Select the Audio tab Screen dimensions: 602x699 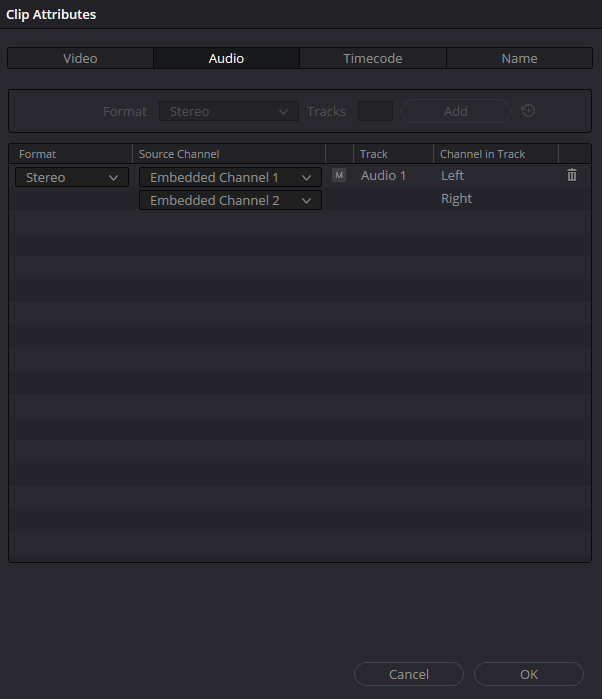click(x=226, y=59)
